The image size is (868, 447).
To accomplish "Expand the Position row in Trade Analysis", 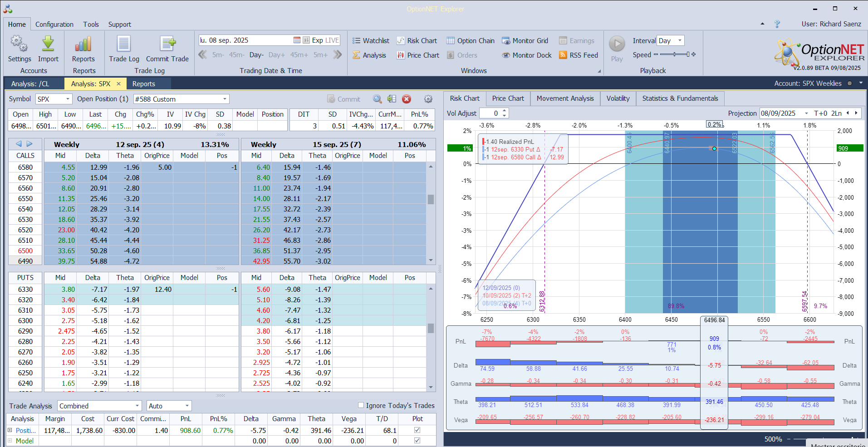I will [10, 430].
